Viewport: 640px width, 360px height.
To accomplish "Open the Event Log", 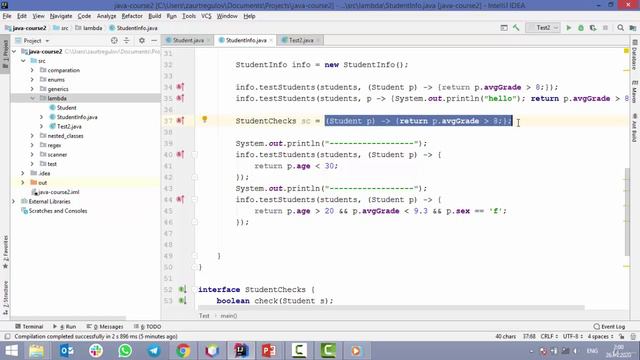I will coord(609,327).
